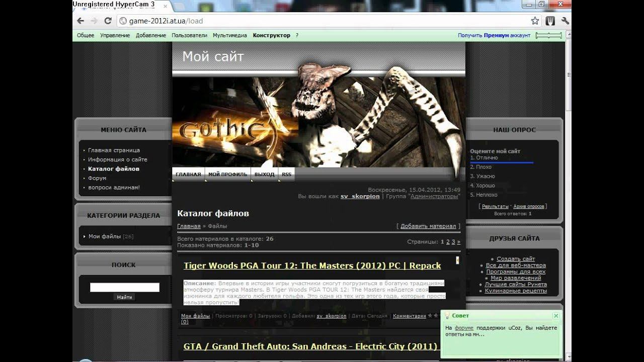This screenshot has width=644, height=362.
Task: Open the Конструктор admin menu
Action: 272,36
